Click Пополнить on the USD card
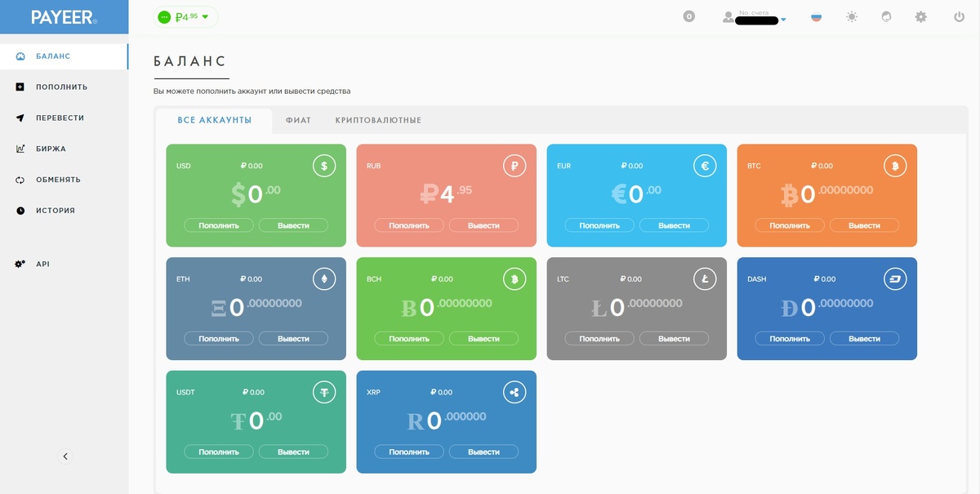The height and width of the screenshot is (494, 980). pos(219,225)
